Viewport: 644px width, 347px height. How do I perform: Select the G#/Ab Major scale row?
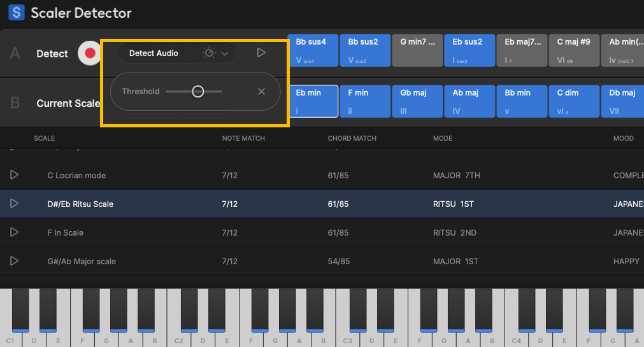point(255,261)
